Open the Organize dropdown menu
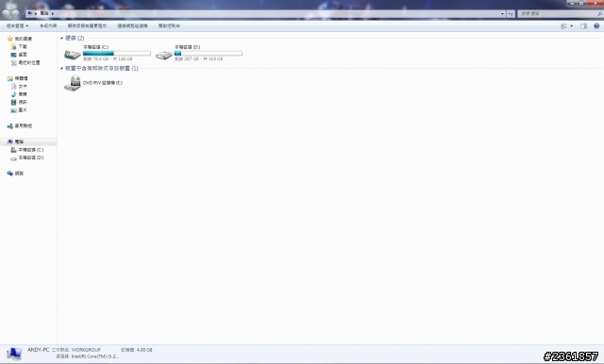This screenshot has width=604, height=364. tap(17, 25)
